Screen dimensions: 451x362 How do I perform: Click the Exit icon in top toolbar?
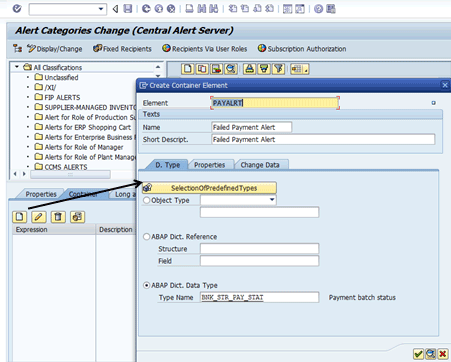tap(159, 9)
